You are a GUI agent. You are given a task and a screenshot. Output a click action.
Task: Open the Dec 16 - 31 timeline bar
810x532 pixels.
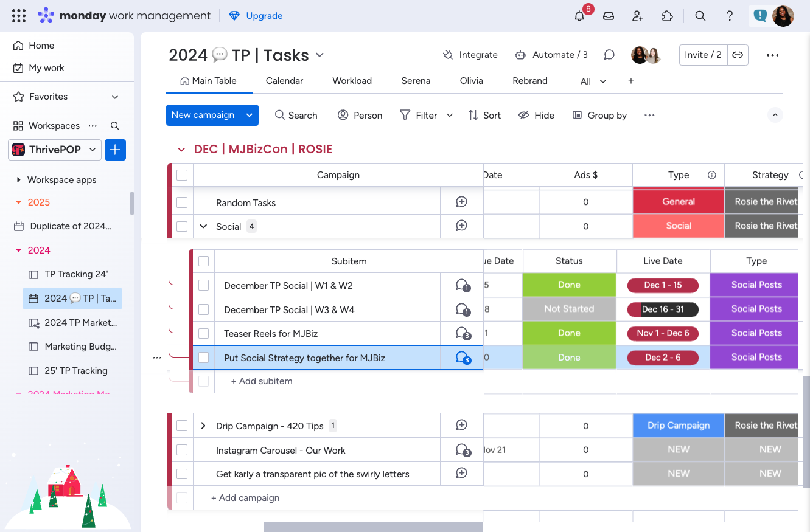click(663, 309)
